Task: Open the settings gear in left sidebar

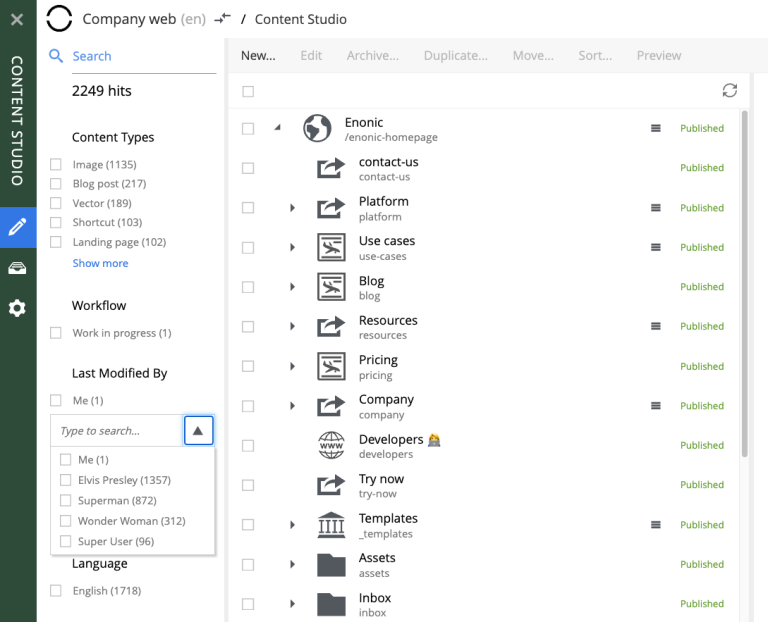Action: click(x=18, y=308)
